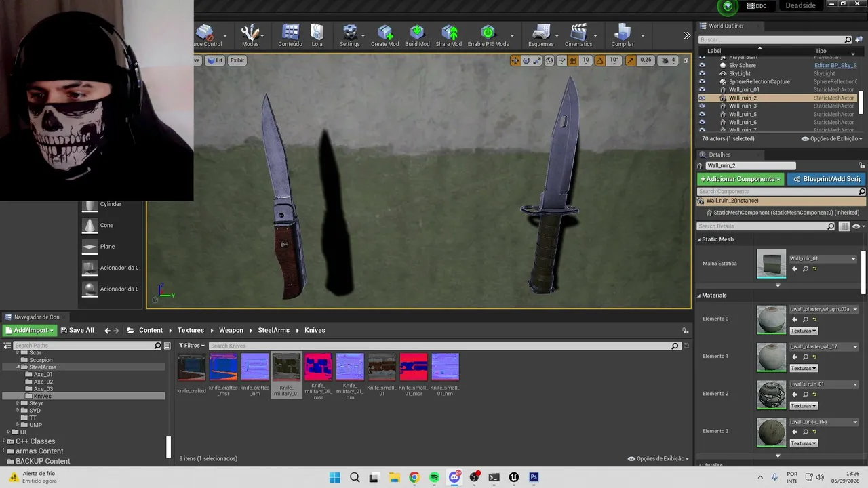Click the Save All button
868x488 pixels.
click(77, 330)
